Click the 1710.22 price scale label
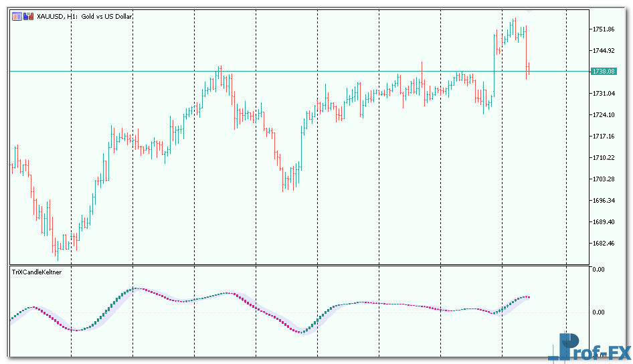This screenshot has width=633, height=364. [604, 158]
